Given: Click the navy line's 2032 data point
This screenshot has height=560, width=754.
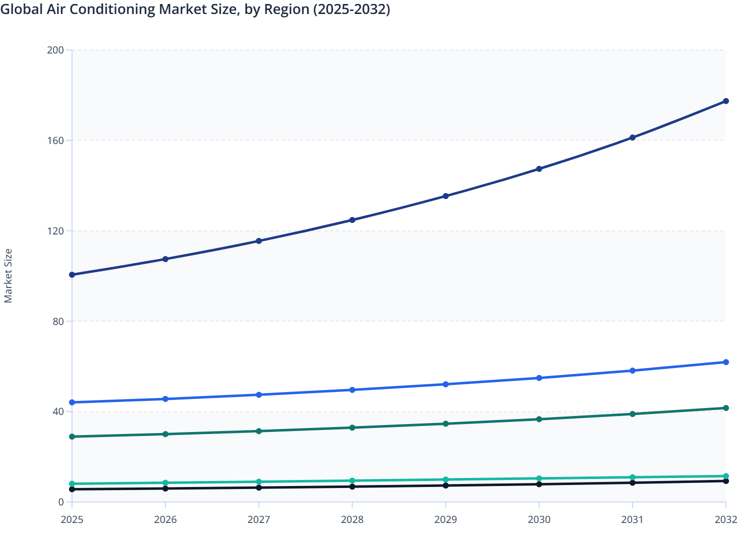Looking at the screenshot, I should pos(725,101).
